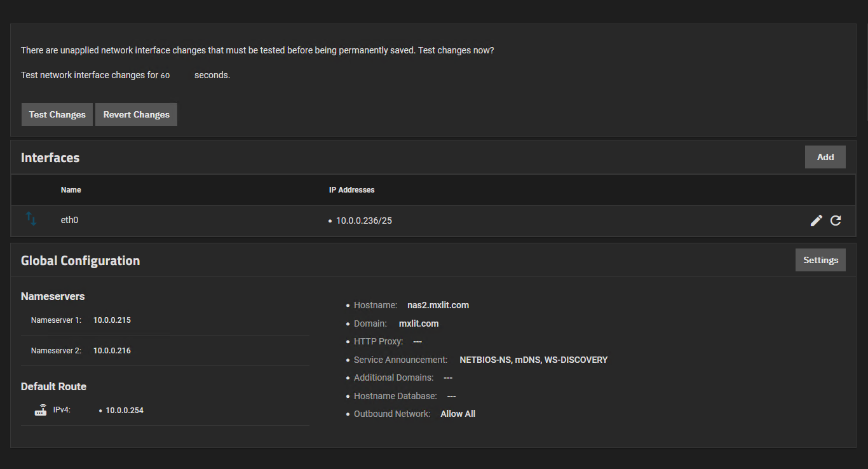Add a new network interface
This screenshot has width=868, height=469.
pyautogui.click(x=825, y=157)
